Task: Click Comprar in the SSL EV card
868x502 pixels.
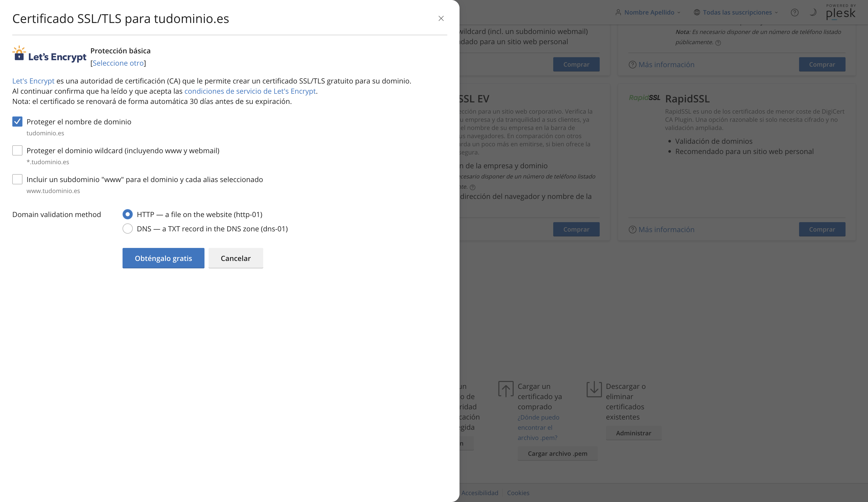Action: [x=576, y=230]
